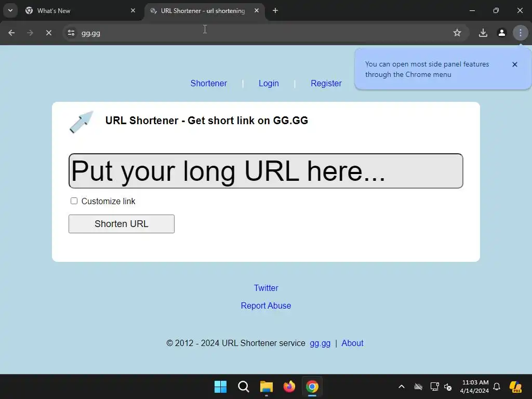
Task: Switch to the What's New tab
Action: [x=81, y=11]
